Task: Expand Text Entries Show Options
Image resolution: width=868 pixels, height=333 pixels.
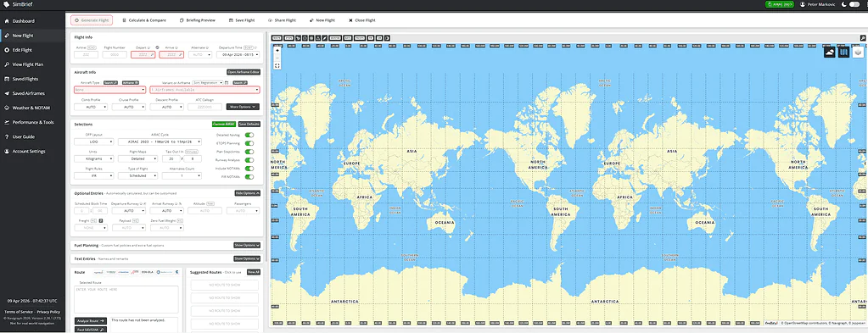Action: click(x=247, y=258)
